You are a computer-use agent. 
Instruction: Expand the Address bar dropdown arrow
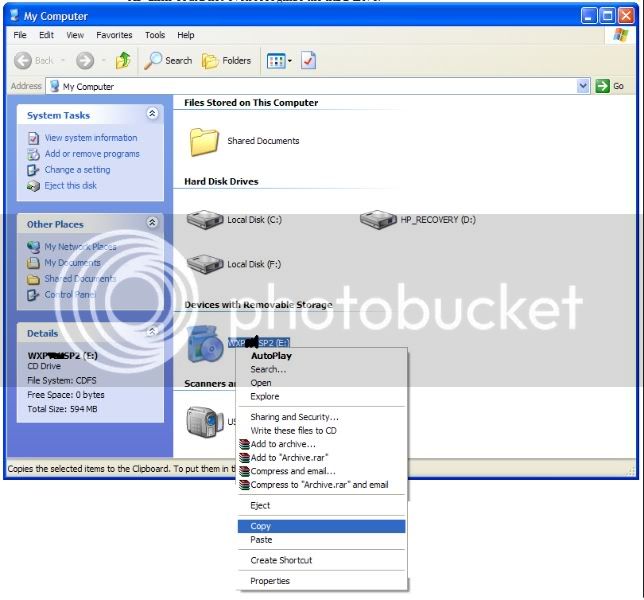[x=584, y=87]
